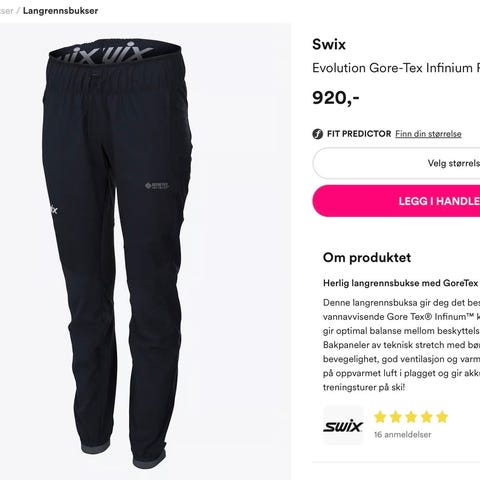Open the Langrennsbukser breadcrumb
The width and height of the screenshot is (480, 480).
tap(60, 11)
